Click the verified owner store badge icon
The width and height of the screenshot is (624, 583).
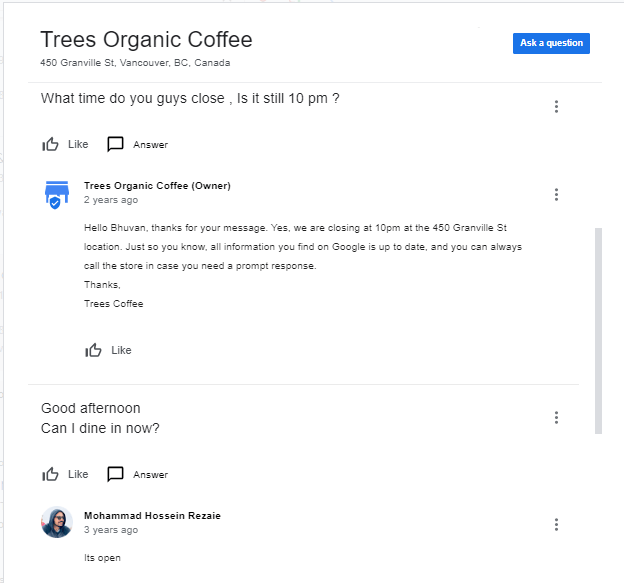57,195
